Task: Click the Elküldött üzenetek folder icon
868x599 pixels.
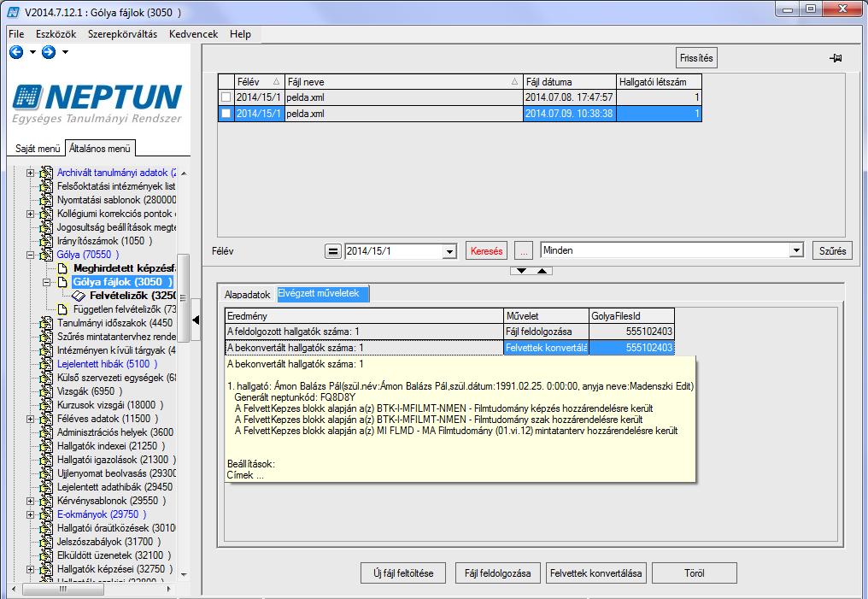Action: click(x=46, y=555)
